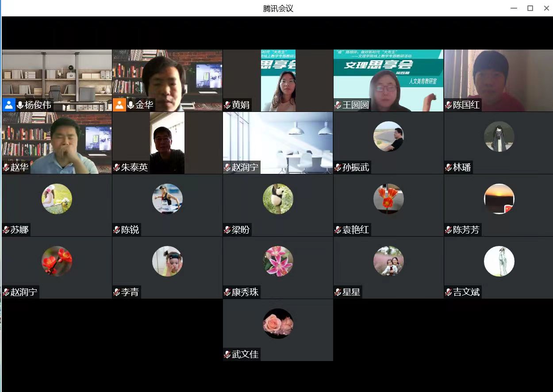This screenshot has height=392, width=553.
Task: Click 赵华's video feed
Action: pyautogui.click(x=57, y=142)
